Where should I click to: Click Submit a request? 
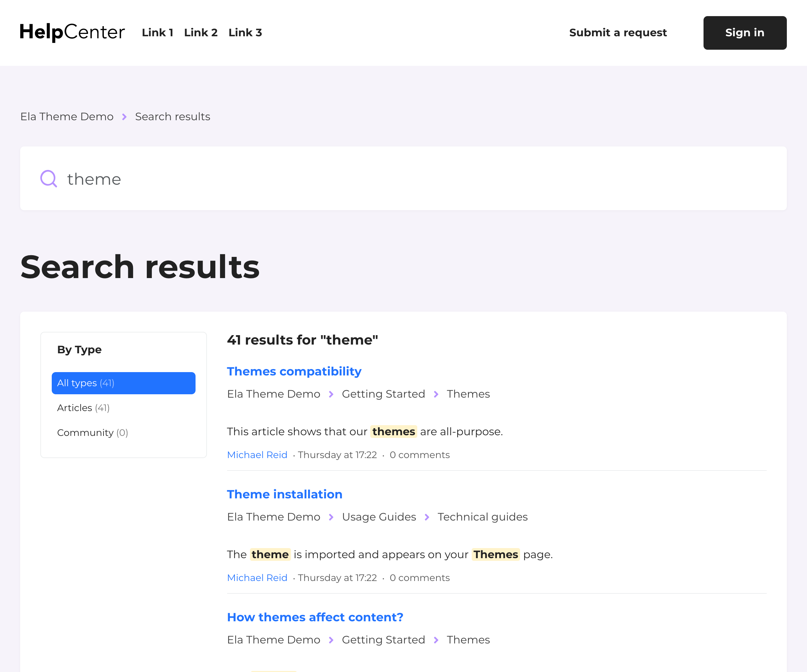click(x=618, y=33)
